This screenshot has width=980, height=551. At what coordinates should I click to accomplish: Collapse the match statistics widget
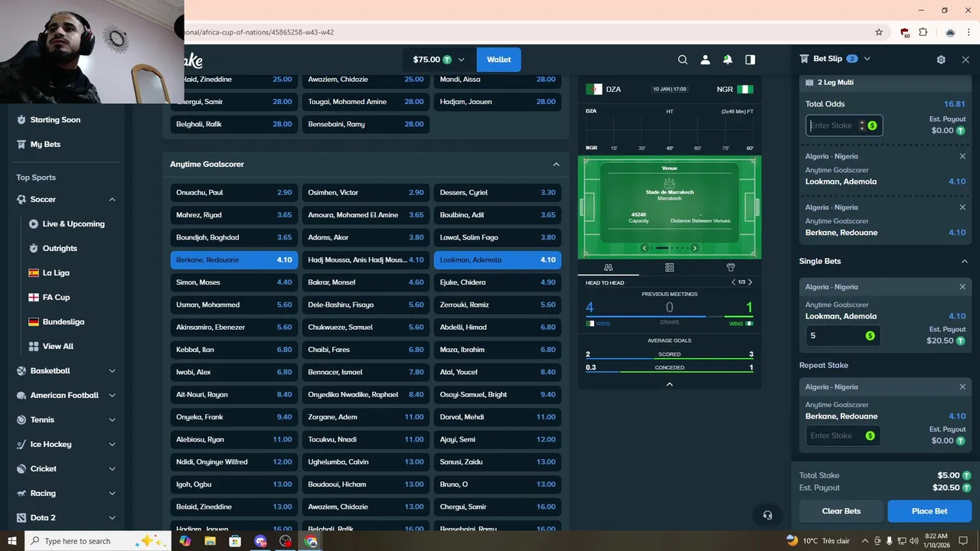click(x=670, y=384)
